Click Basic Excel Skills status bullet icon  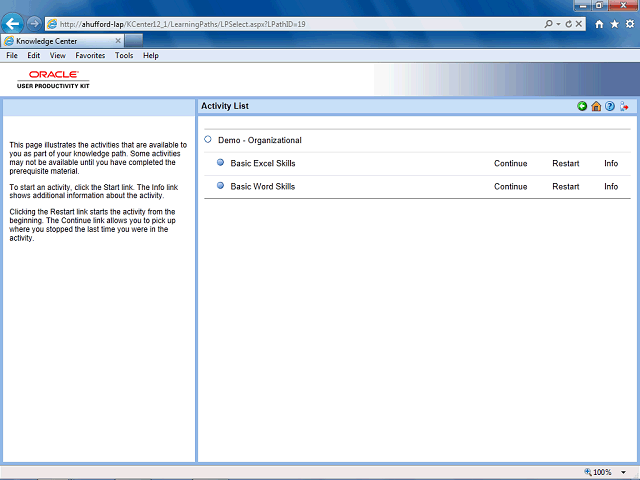(220, 162)
